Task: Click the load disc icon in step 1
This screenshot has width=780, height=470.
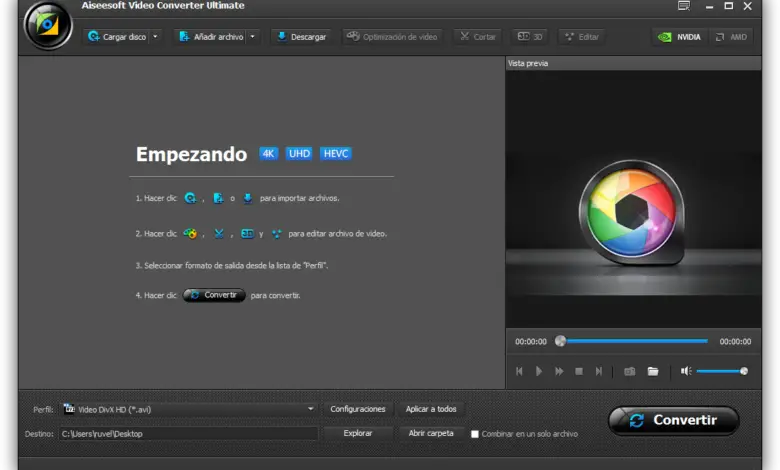Action: (x=190, y=198)
